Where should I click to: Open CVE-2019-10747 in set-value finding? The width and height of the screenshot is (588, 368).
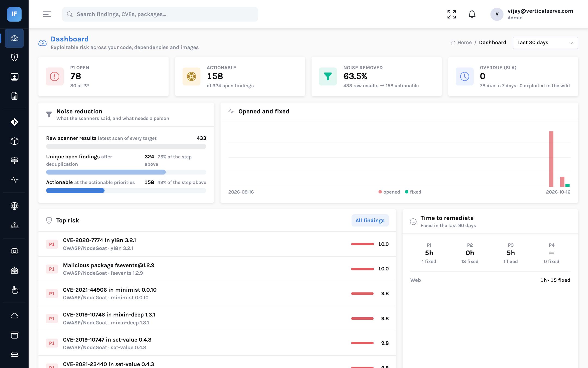click(217, 343)
